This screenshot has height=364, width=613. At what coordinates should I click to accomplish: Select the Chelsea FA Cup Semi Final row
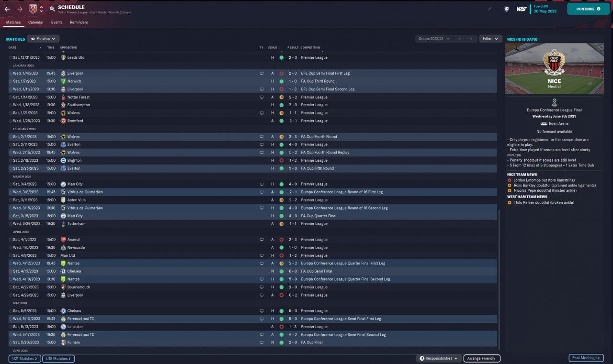tap(252, 271)
